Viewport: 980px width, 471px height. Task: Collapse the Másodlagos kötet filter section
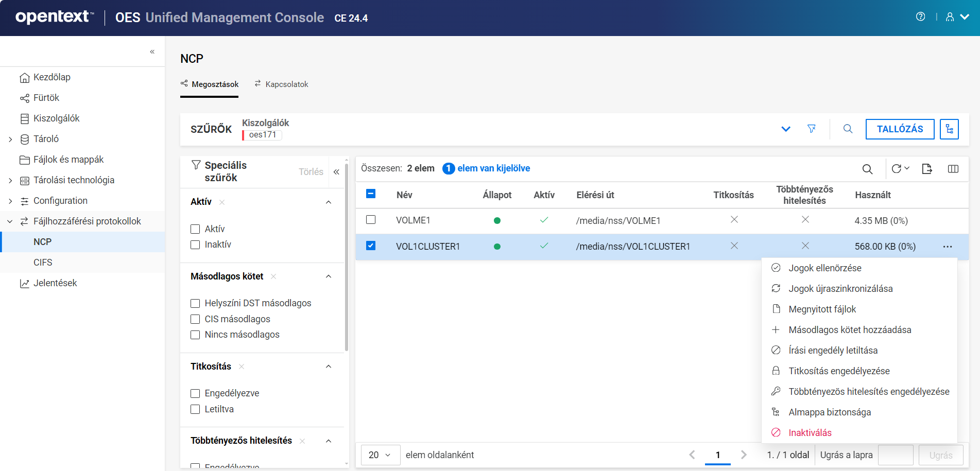[329, 276]
